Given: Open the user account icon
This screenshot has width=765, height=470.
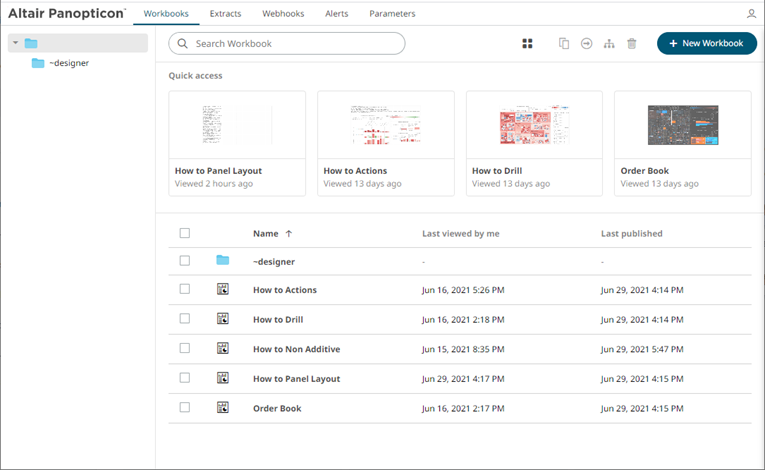Looking at the screenshot, I should click(751, 14).
